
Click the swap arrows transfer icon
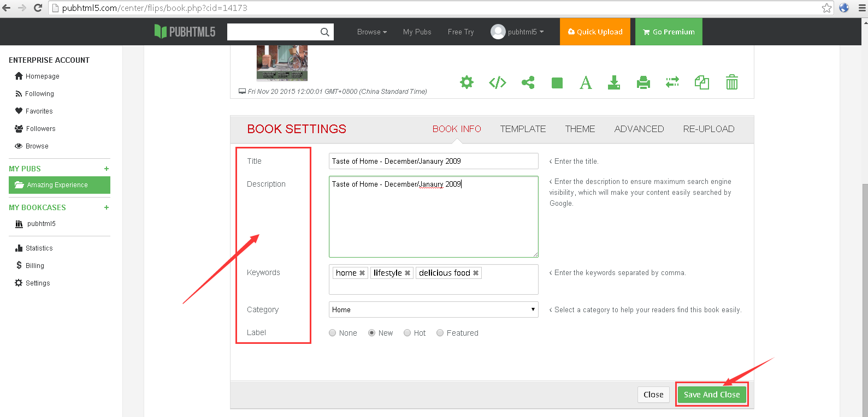pos(672,82)
